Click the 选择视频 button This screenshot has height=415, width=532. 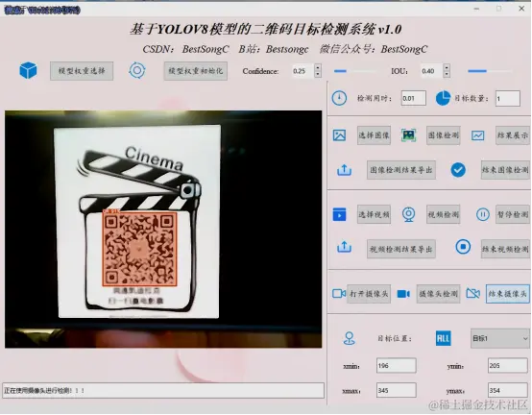click(x=374, y=214)
